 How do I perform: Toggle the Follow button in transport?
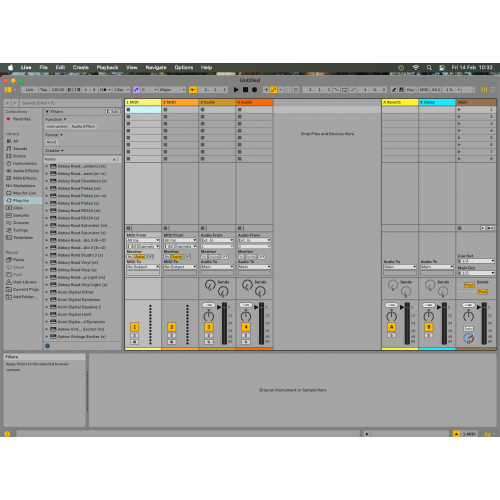coord(193,90)
